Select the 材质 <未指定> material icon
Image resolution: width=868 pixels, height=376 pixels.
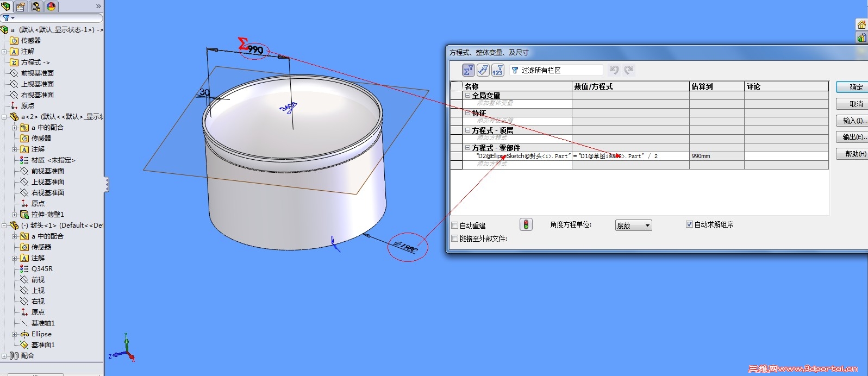pos(24,160)
